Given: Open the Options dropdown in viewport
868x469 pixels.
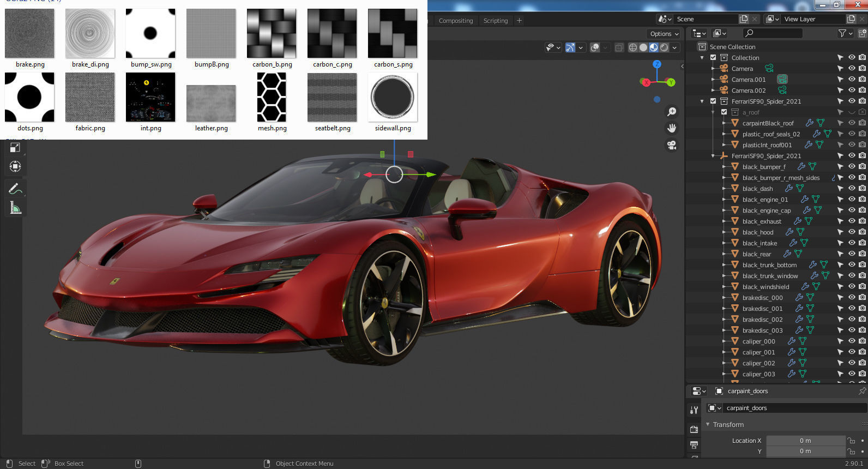Looking at the screenshot, I should coord(665,34).
